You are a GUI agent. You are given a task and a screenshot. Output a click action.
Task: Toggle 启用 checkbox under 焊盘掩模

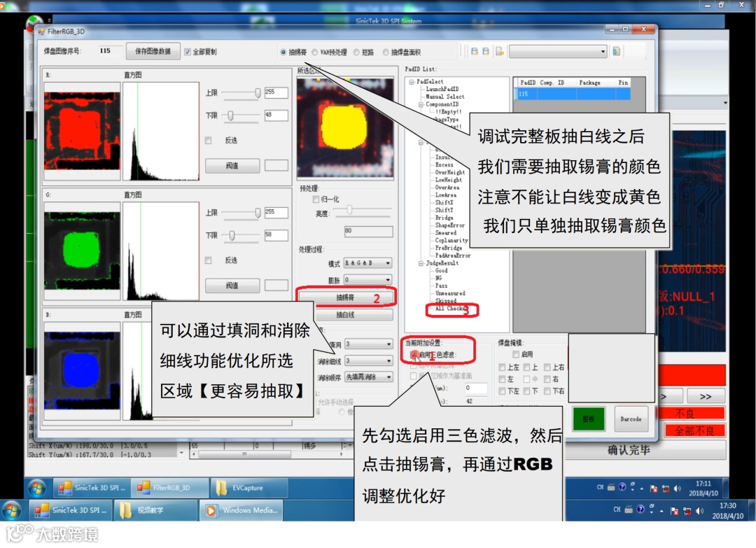point(515,354)
